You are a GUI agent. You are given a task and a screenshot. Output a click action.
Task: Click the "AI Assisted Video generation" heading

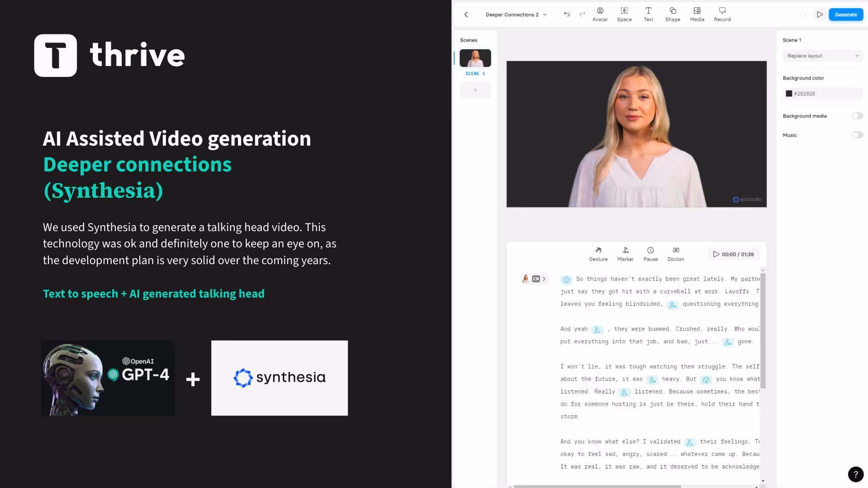[177, 138]
